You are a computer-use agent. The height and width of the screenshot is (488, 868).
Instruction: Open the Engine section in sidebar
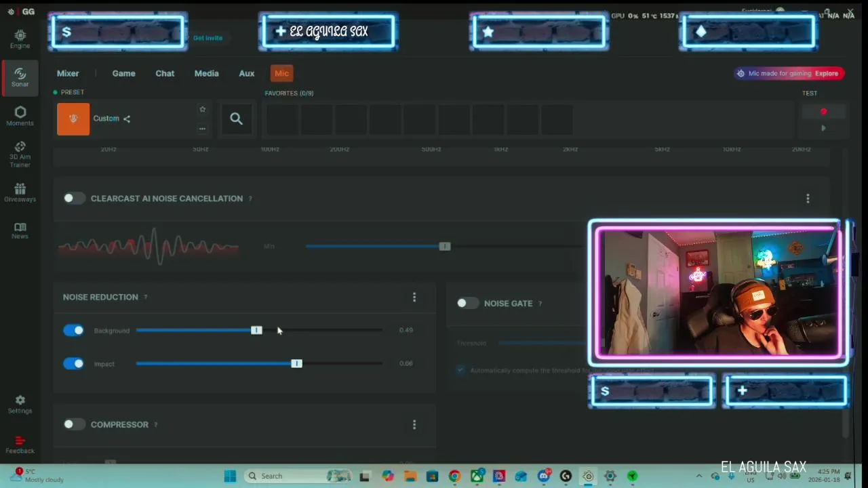[x=20, y=39]
